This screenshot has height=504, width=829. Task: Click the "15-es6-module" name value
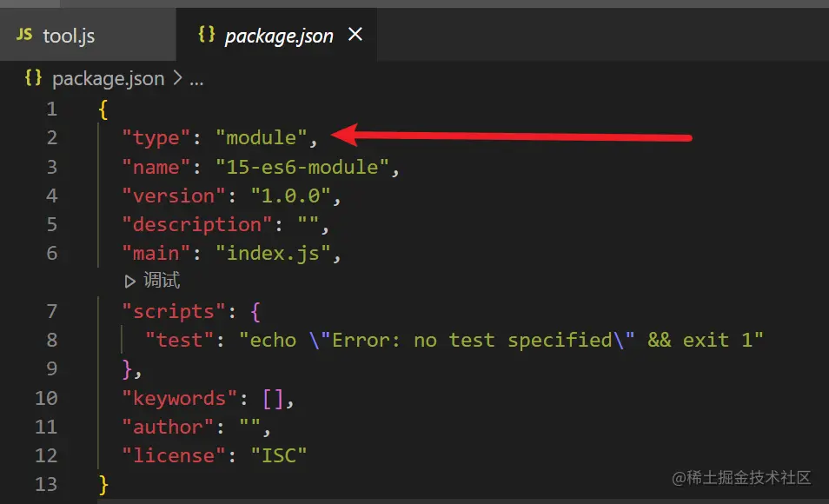point(302,167)
